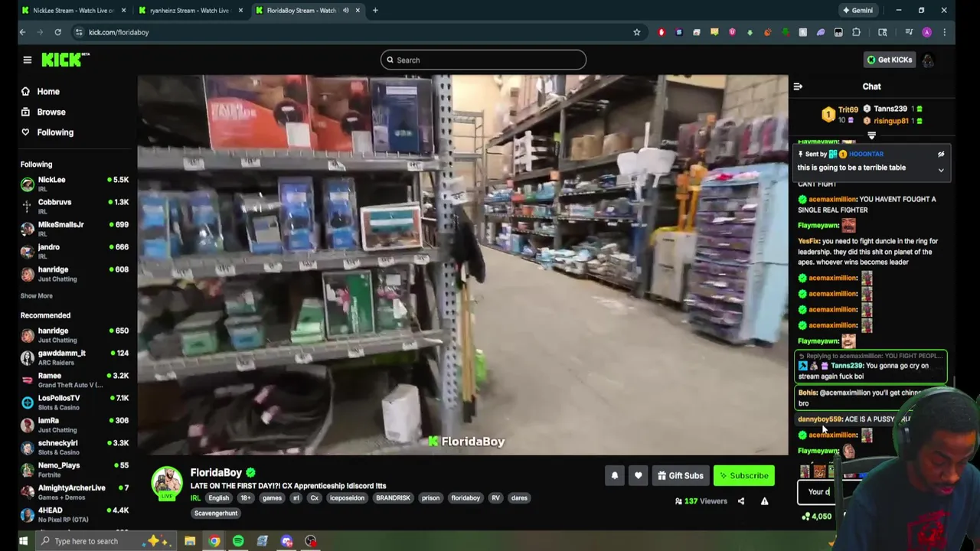Screen dimensions: 980x551
Task: Open iamRa recommended channel
Action: coord(74,425)
